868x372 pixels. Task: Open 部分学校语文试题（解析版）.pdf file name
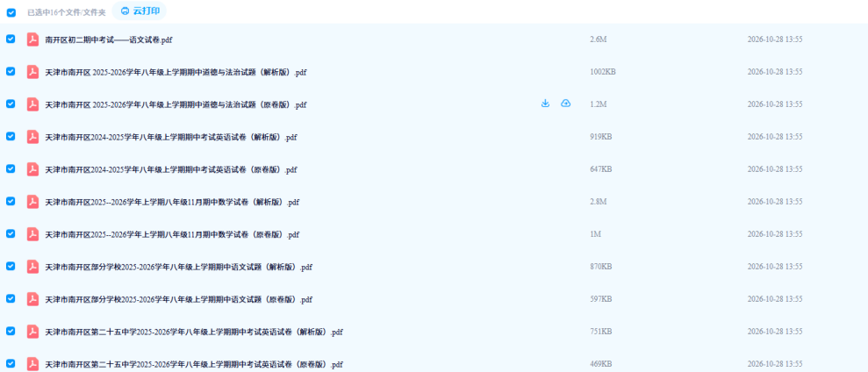pyautogui.click(x=178, y=267)
